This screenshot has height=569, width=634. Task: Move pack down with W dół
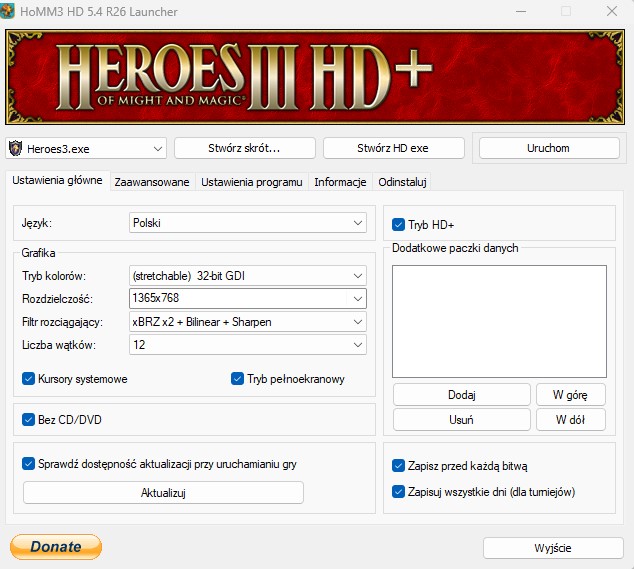pyautogui.click(x=571, y=420)
